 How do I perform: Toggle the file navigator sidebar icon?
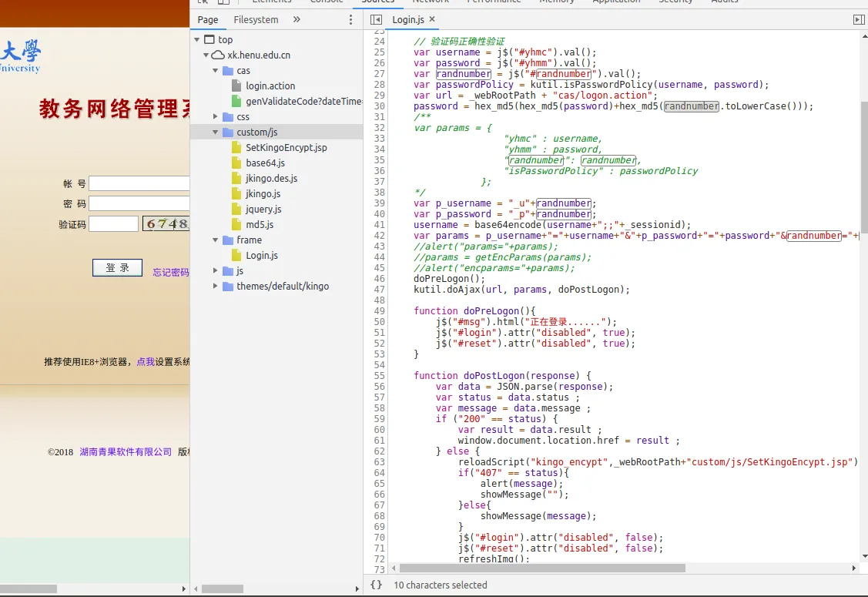click(x=376, y=19)
